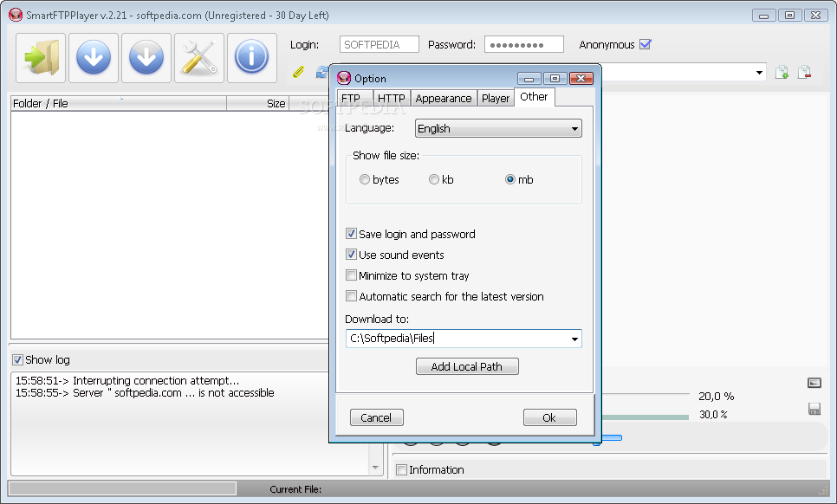Open the Language dropdown
Image resolution: width=837 pixels, height=504 pixels.
[498, 128]
